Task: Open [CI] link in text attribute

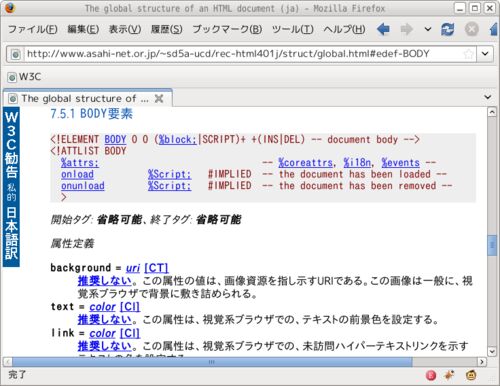Action: pyautogui.click(x=130, y=307)
